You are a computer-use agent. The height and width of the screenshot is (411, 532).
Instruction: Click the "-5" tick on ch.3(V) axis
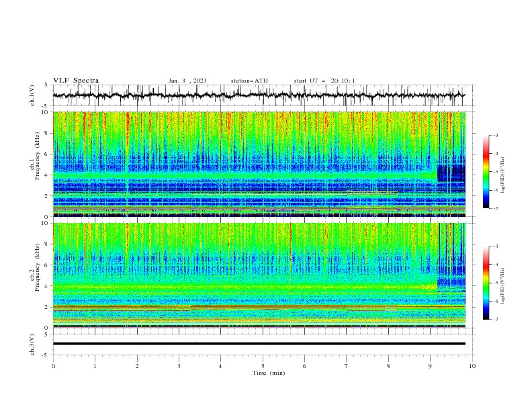46,355
